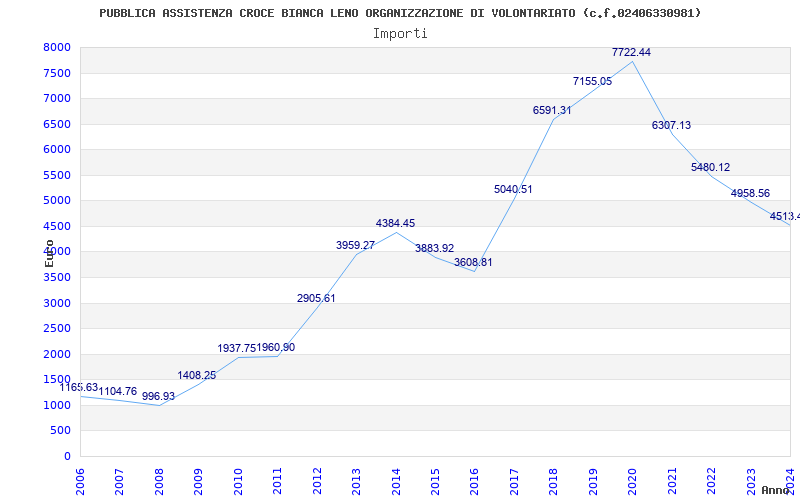This screenshot has height=500, width=800.
Task: Click the 2007 year axis label
Action: click(120, 481)
